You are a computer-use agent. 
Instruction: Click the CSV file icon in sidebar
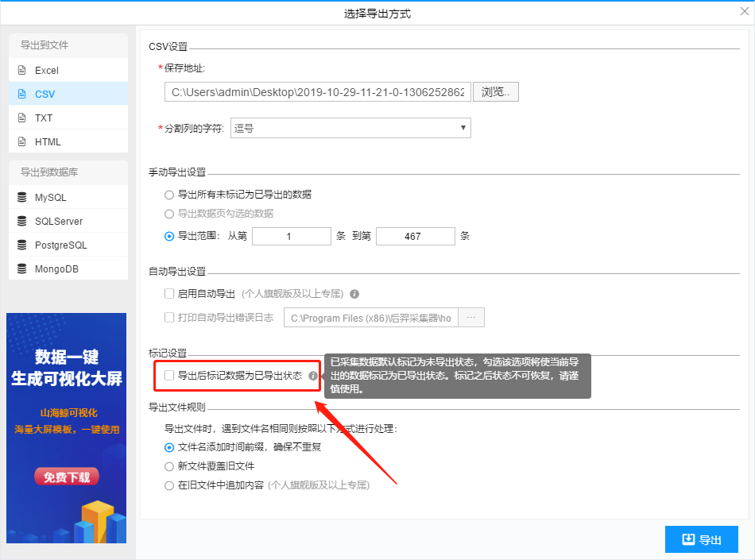coord(21,94)
